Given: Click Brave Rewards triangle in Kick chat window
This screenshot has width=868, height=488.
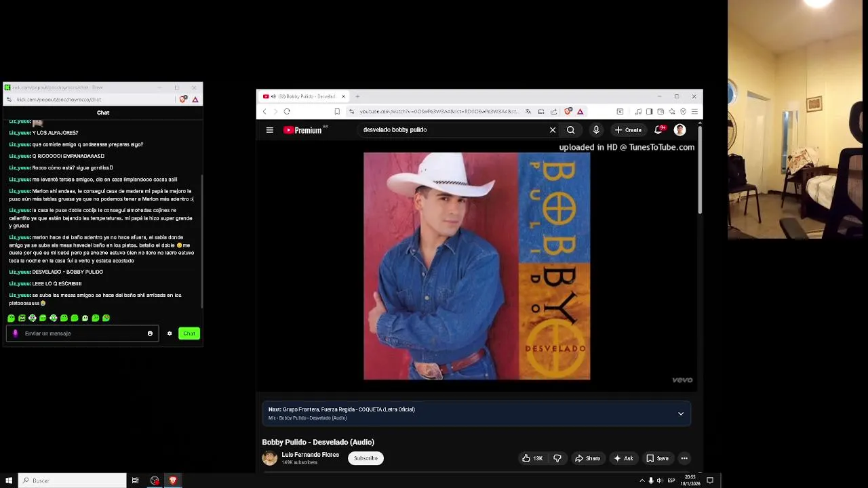Looking at the screenshot, I should pyautogui.click(x=195, y=100).
